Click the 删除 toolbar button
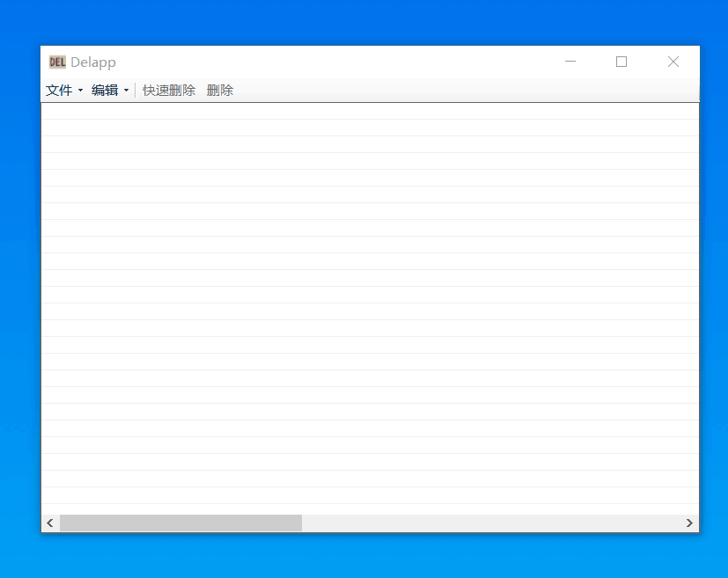 (220, 90)
